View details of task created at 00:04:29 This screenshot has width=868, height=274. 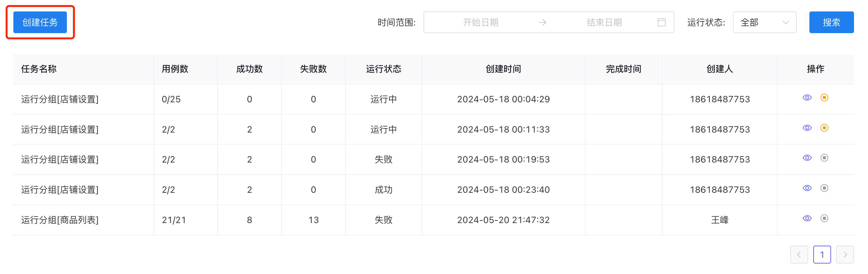(x=807, y=98)
